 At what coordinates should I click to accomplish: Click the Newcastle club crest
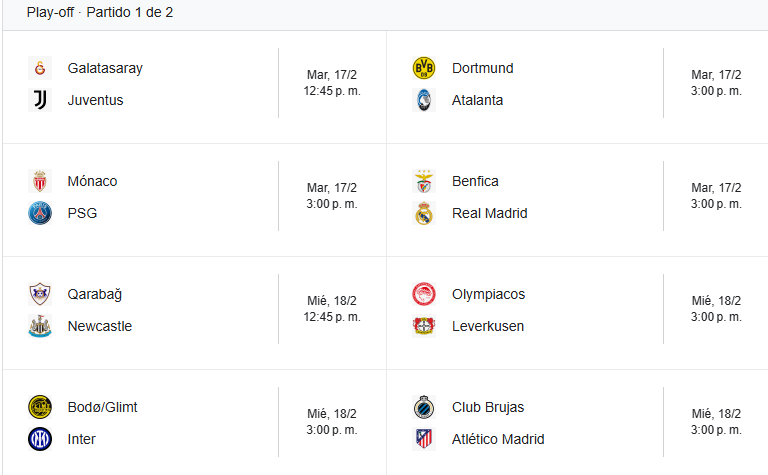[40, 326]
